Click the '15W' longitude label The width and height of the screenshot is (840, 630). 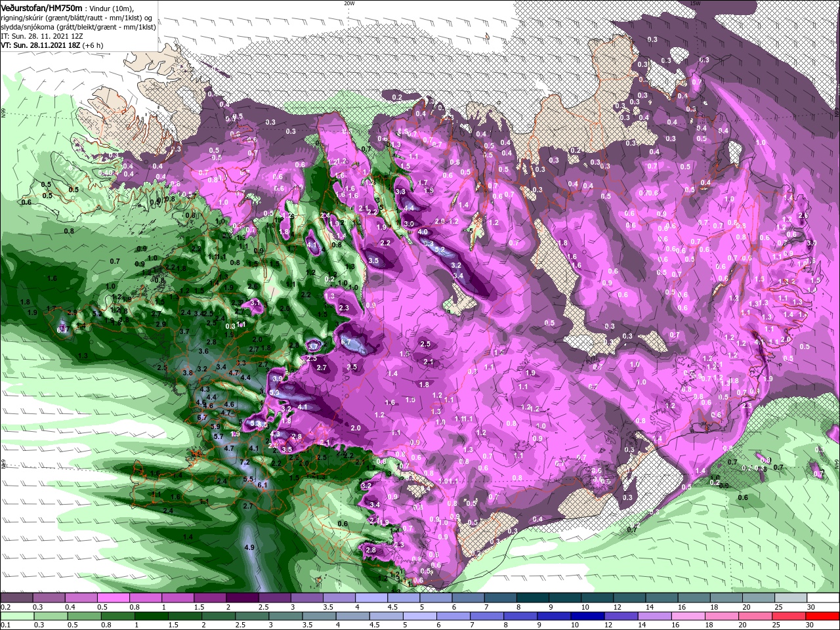[x=695, y=3]
